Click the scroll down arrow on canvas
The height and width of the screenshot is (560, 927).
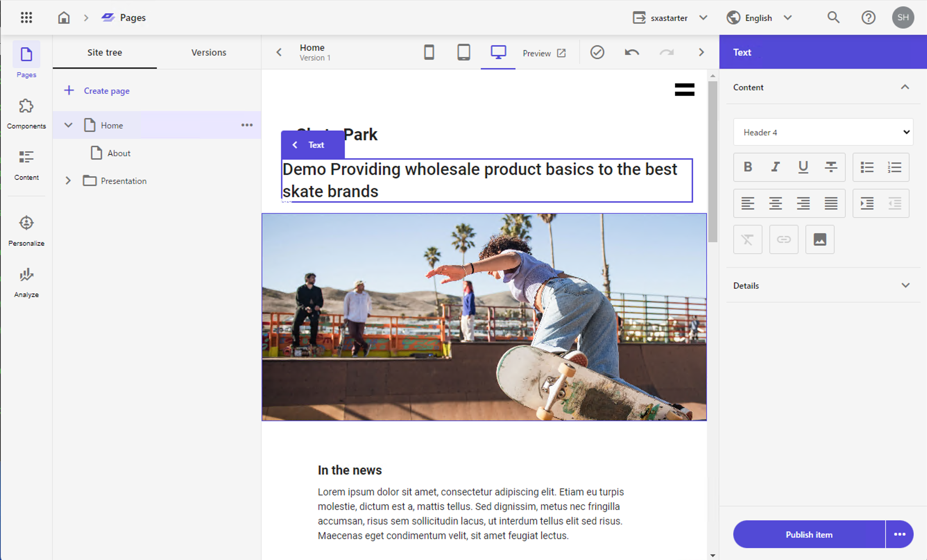tap(713, 555)
